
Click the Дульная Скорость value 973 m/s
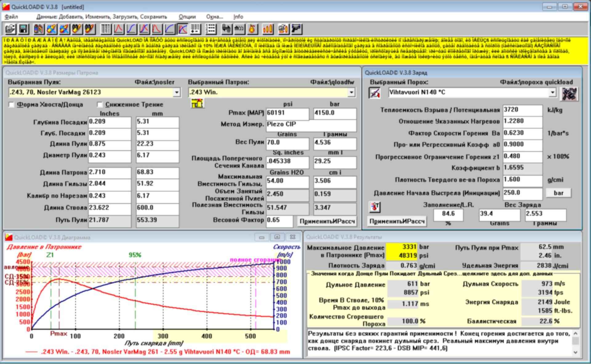tap(537, 284)
